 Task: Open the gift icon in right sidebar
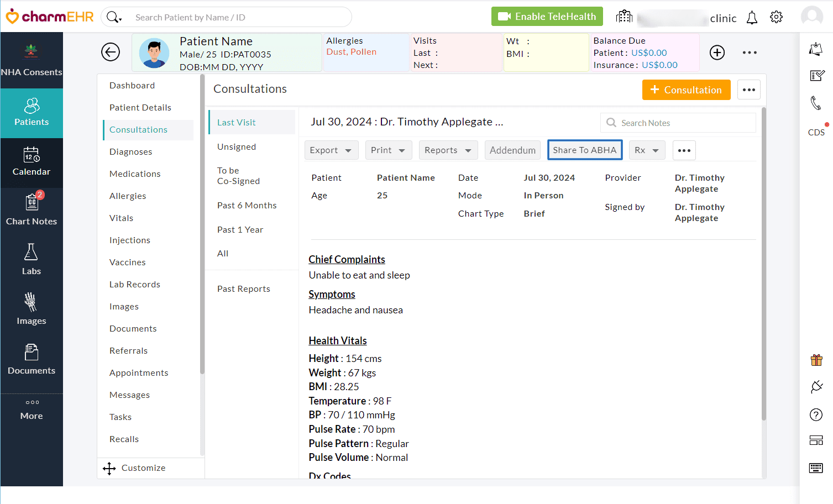[816, 360]
